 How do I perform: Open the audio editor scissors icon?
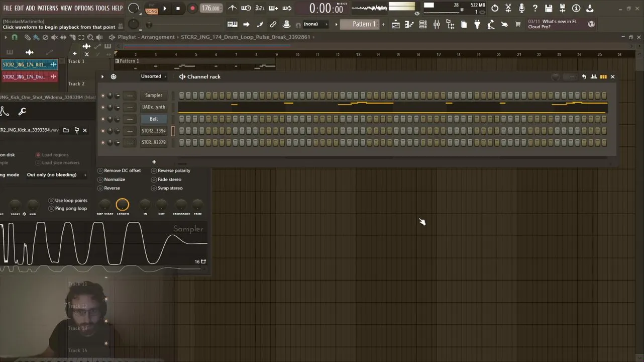coord(508,8)
